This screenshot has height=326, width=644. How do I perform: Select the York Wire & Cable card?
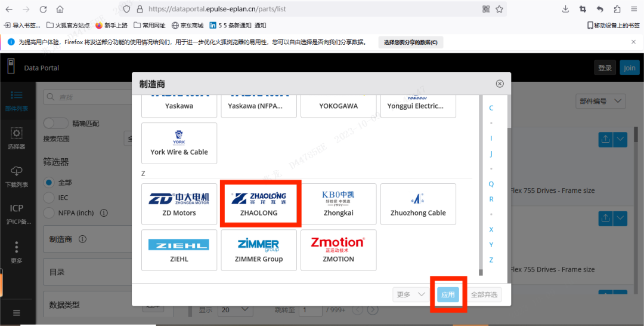[x=179, y=143]
